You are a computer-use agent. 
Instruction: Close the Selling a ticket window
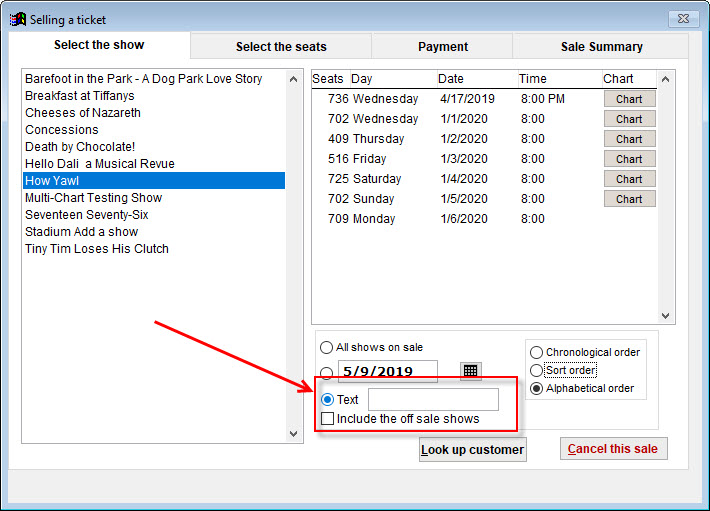683,19
